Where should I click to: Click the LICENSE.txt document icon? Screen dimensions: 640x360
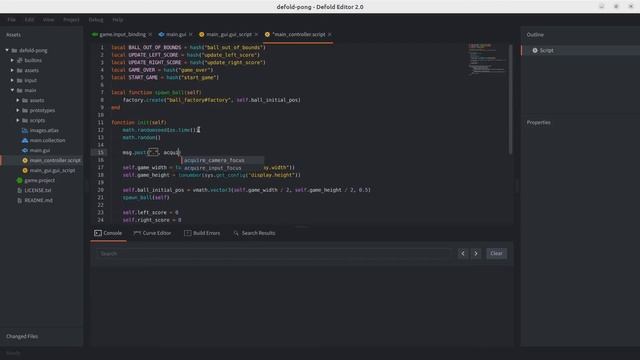pyautogui.click(x=20, y=191)
